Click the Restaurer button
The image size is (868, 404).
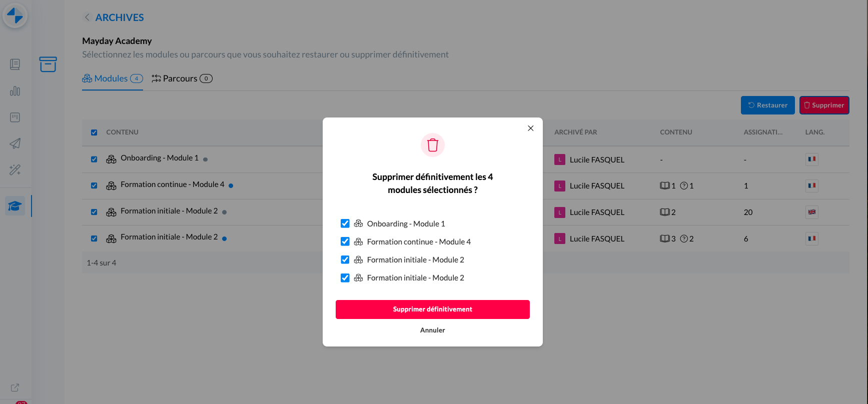pos(767,105)
